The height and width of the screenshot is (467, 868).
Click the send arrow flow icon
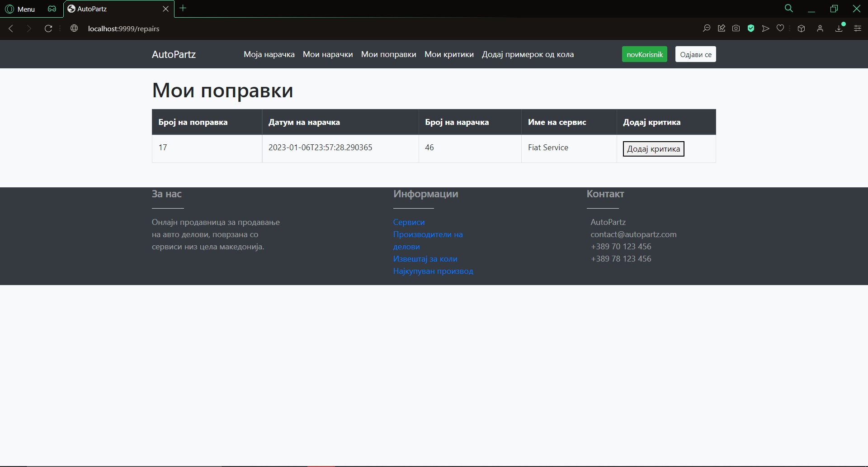765,29
